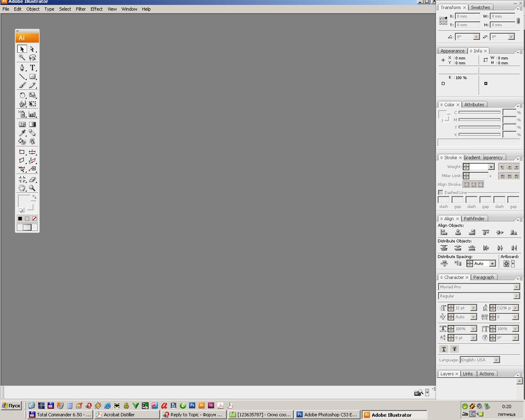Open the Distribute Spacing Auto dropdown
Viewport: 525px width, 420px height.
[492, 264]
